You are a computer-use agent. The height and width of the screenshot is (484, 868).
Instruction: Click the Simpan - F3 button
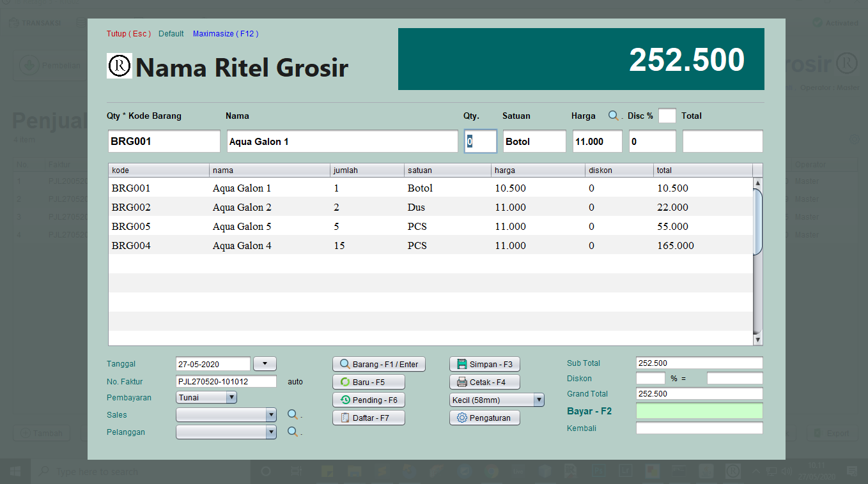pyautogui.click(x=484, y=364)
